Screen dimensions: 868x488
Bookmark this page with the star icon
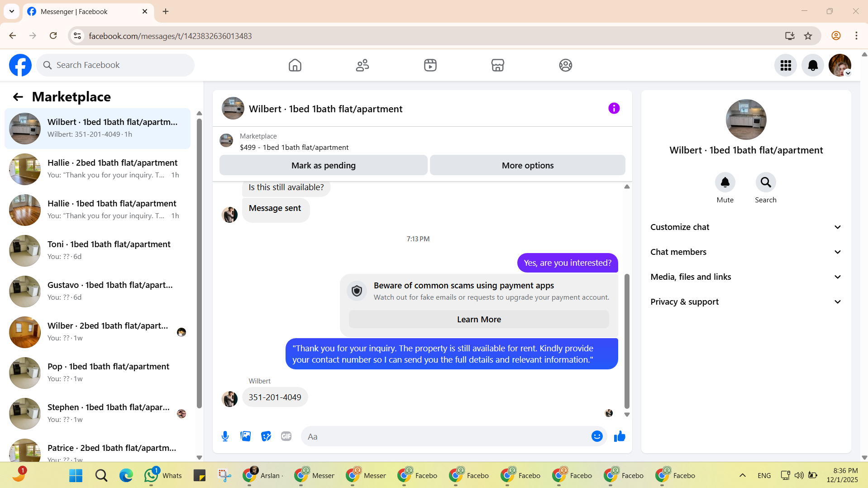click(x=808, y=36)
